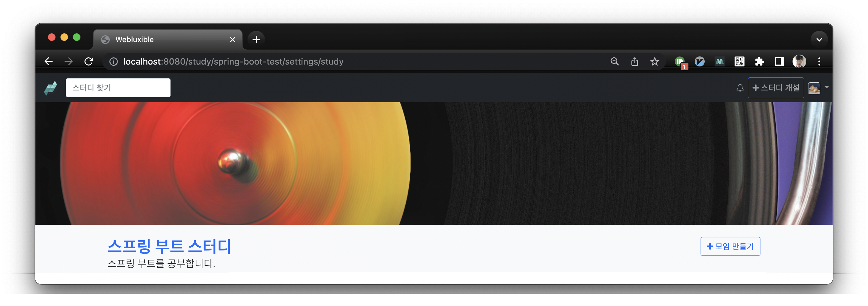The height and width of the screenshot is (306, 868).
Task: Expand the profile avatar dropdown caret
Action: [827, 87]
